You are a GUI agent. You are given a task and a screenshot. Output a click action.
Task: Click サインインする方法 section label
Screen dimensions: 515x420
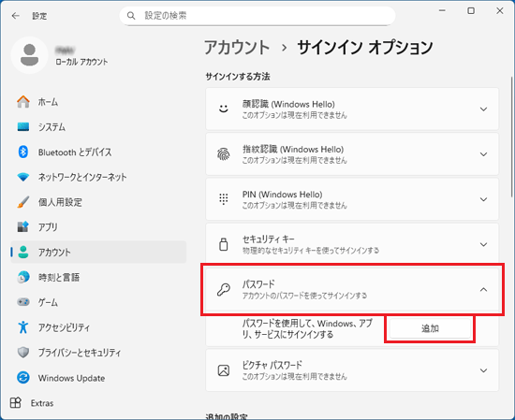(x=238, y=77)
